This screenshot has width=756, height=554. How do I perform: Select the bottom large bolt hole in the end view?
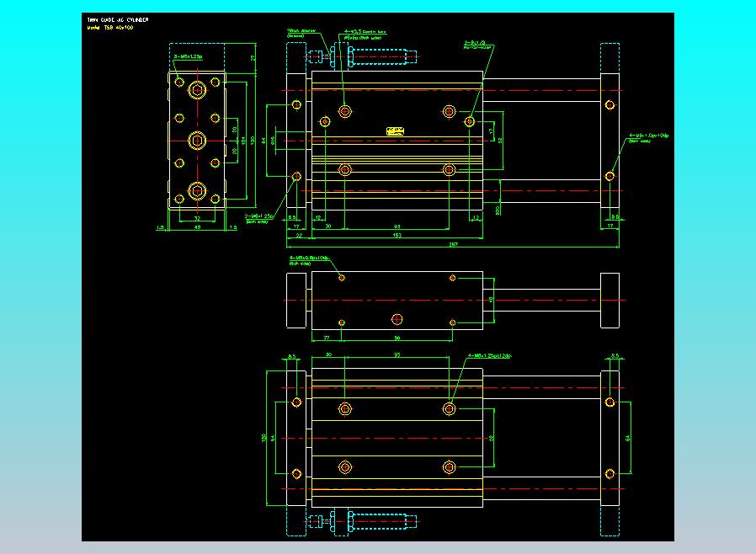point(197,189)
